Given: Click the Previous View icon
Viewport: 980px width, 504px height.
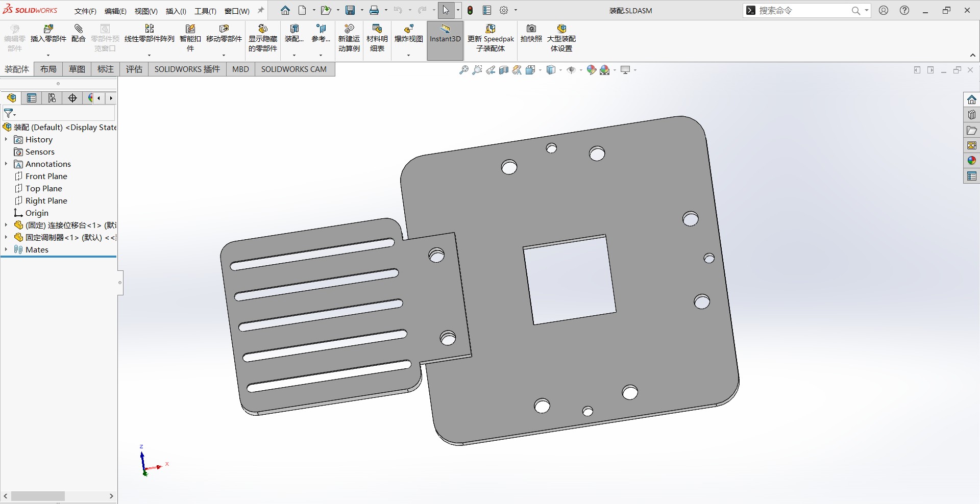Looking at the screenshot, I should pyautogui.click(x=491, y=70).
